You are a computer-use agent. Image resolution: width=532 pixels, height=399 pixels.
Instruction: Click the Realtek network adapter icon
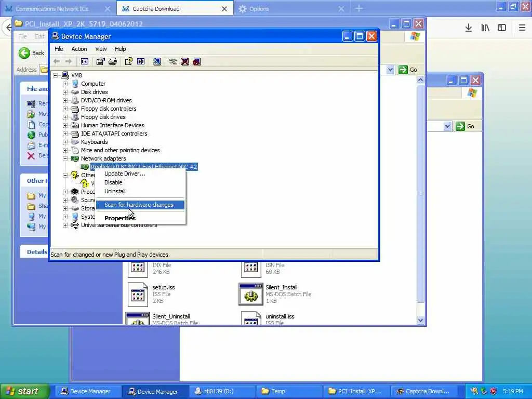pyautogui.click(x=85, y=167)
